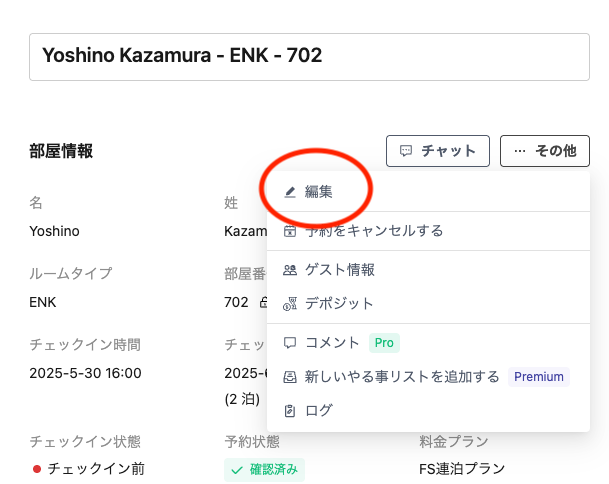
Task: Click the Premium badge in the menu
Action: tap(539, 377)
